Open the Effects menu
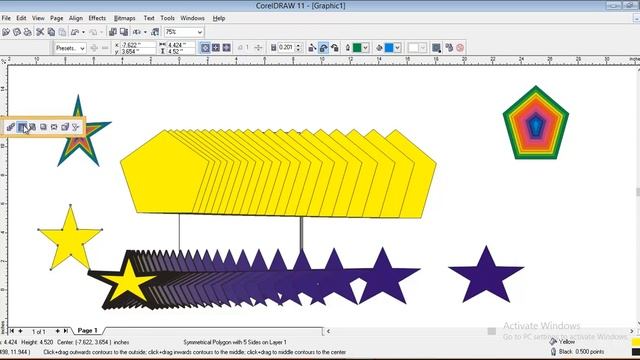The height and width of the screenshot is (360, 640). tap(97, 18)
